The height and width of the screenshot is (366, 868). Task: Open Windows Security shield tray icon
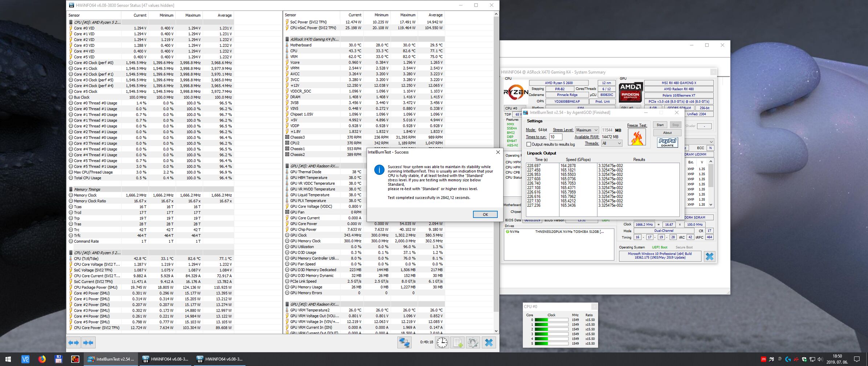coord(804,359)
